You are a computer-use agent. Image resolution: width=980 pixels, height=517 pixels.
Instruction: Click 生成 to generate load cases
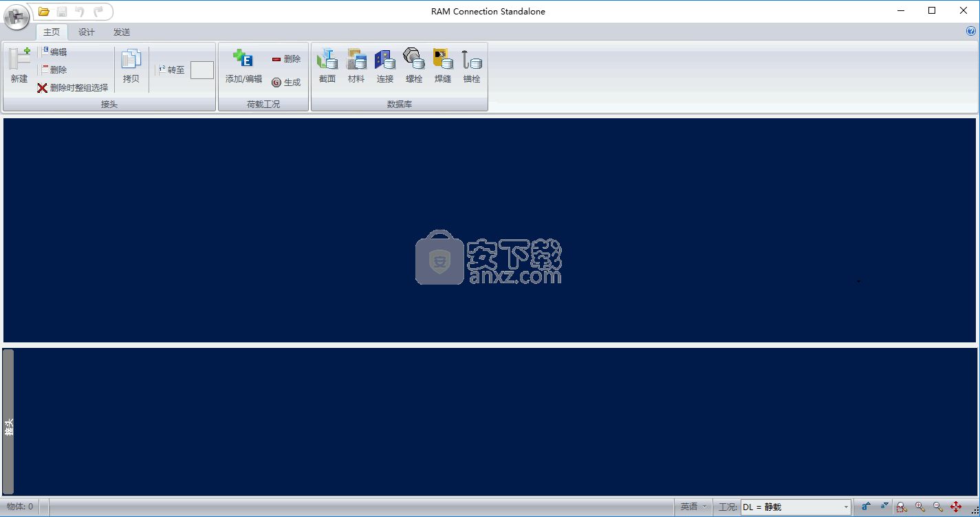coord(286,82)
